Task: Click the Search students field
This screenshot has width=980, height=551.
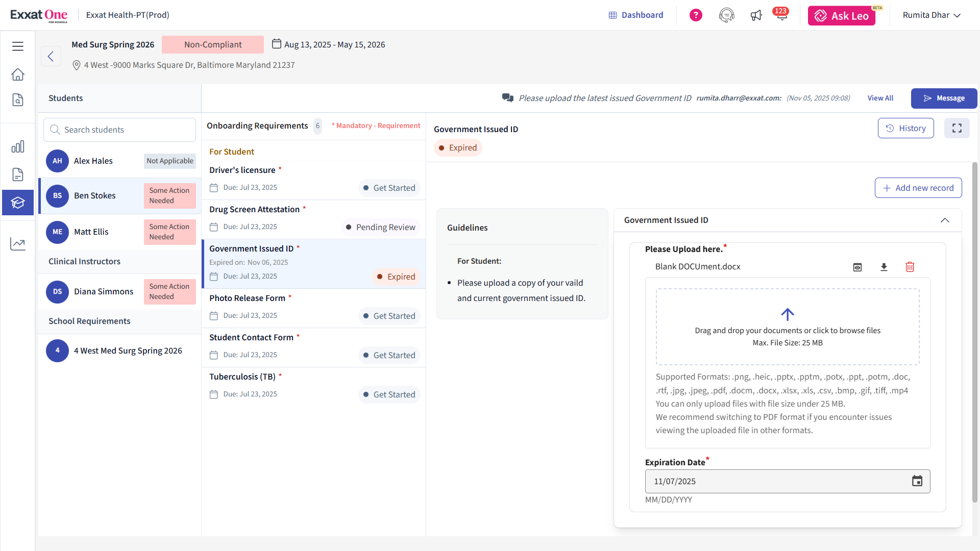Action: (x=120, y=130)
